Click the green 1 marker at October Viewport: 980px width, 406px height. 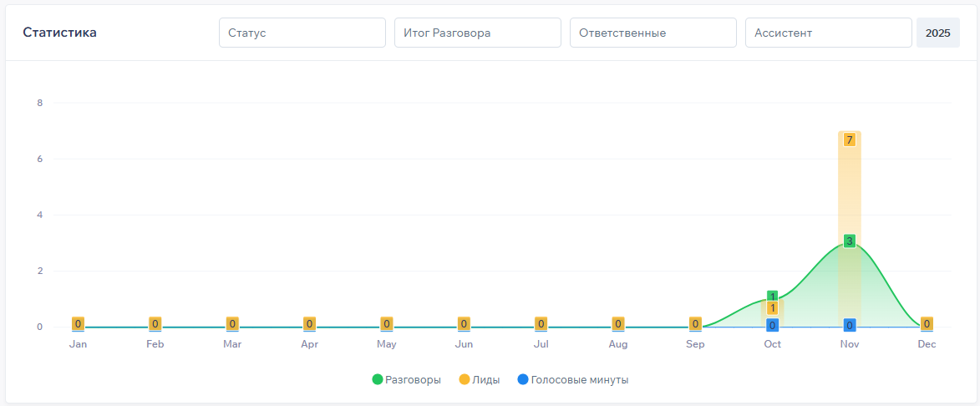[772, 297]
